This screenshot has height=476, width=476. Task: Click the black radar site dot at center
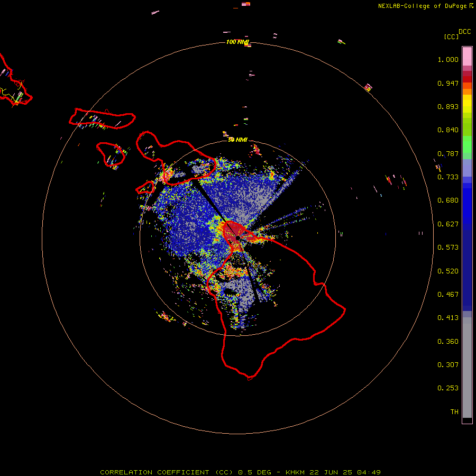237,238
